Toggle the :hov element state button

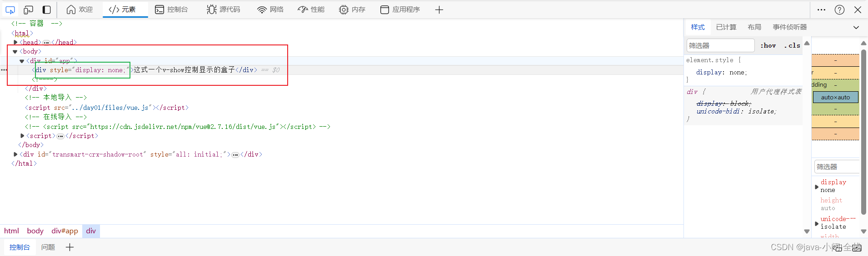click(x=768, y=45)
